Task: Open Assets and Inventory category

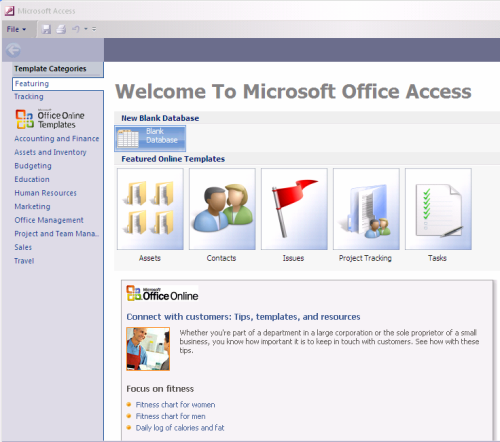Action: click(50, 152)
